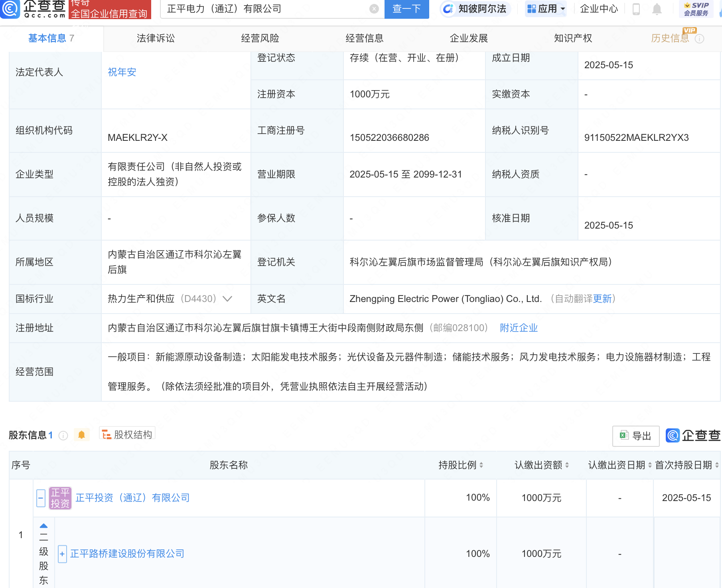Image resolution: width=722 pixels, height=588 pixels.
Task: Click the 正平投资 company logo
Action: [60, 498]
